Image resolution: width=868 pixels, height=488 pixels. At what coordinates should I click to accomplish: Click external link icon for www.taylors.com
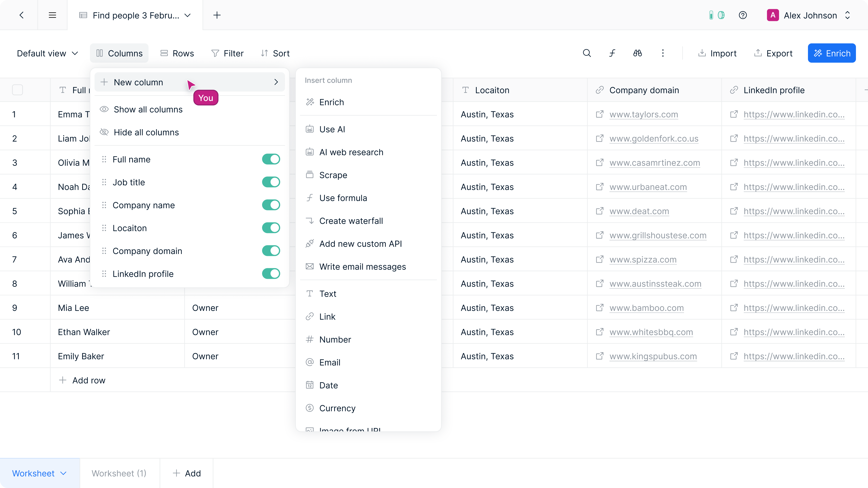pyautogui.click(x=599, y=114)
